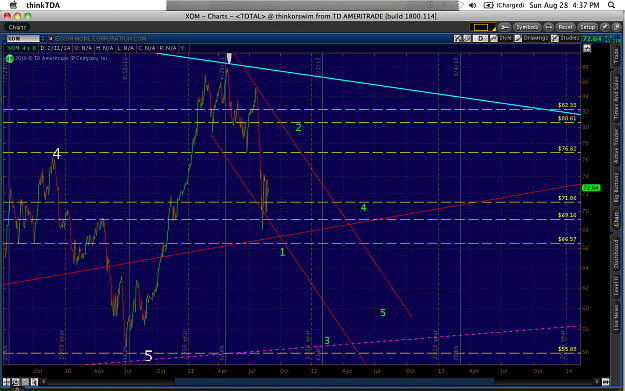The width and height of the screenshot is (625, 391).
Task: Click the green wave label 3
Action: coord(327,341)
